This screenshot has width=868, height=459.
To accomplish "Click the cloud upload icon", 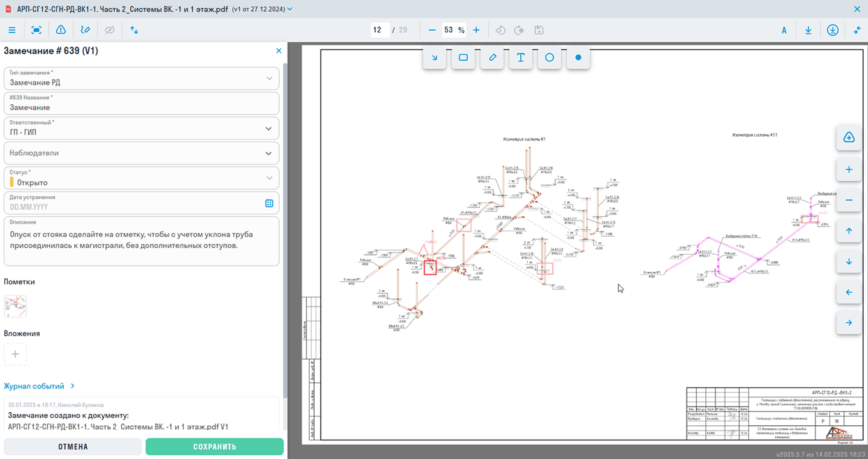I will [x=849, y=138].
